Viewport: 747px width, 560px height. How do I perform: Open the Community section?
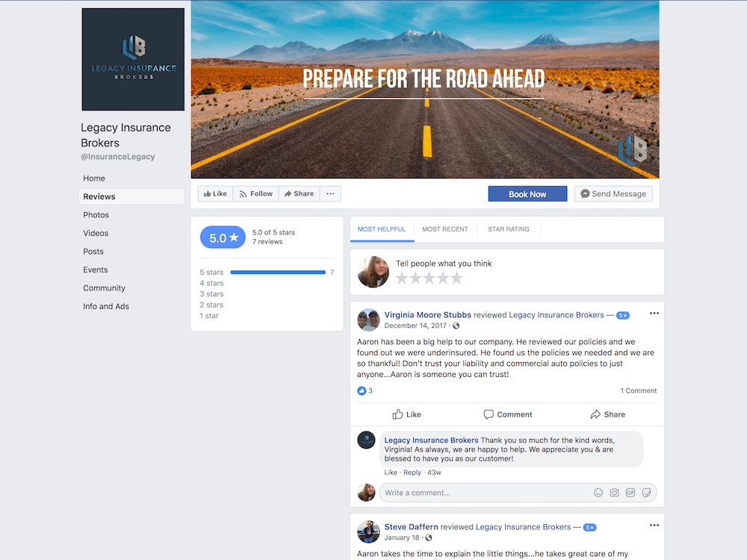pos(104,288)
